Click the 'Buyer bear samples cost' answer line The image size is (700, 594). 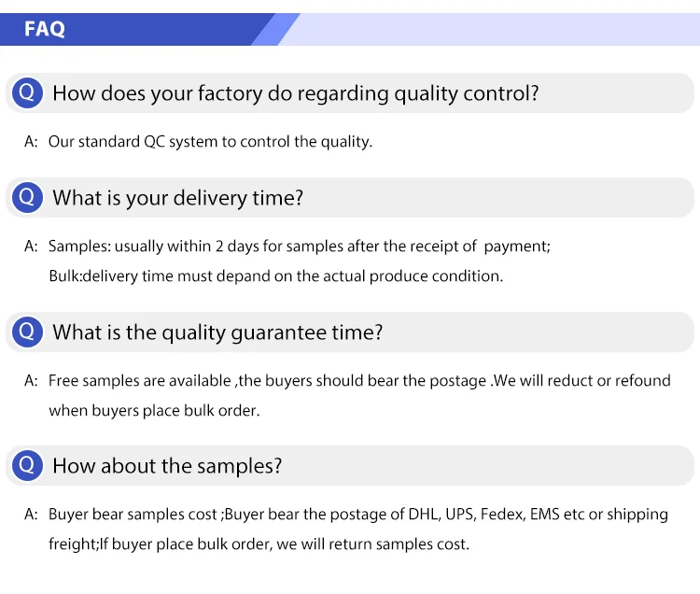[x=358, y=515]
